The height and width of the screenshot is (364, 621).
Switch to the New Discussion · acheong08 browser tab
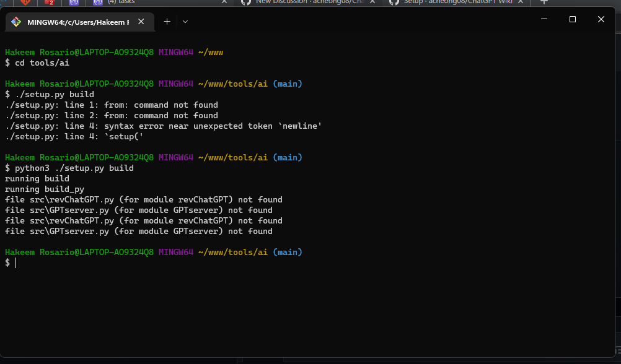309,2
